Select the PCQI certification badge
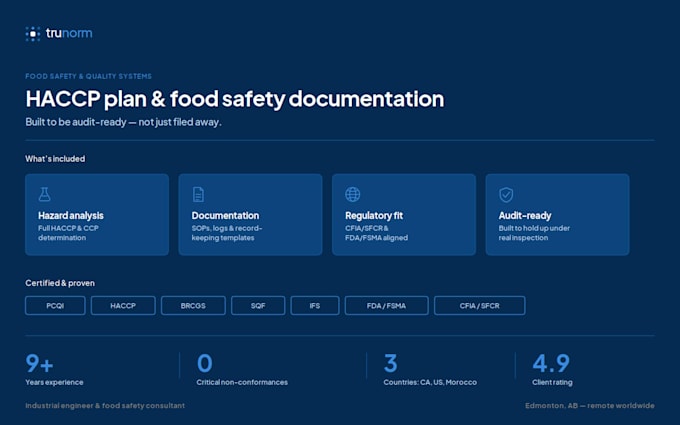Screen dimensions: 680x425 click(55, 306)
